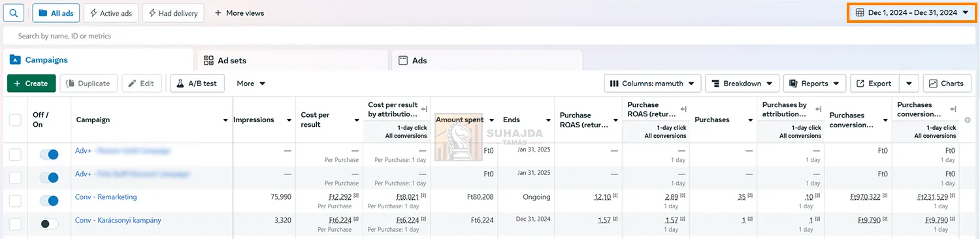Click the Ft2,292 cost per result value

coord(340,197)
